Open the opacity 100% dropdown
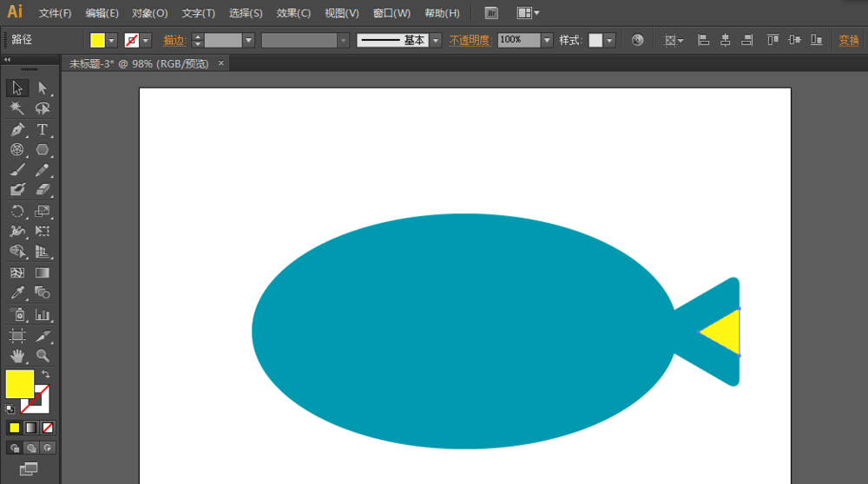Screen dimensions: 868x484 pyautogui.click(x=547, y=40)
